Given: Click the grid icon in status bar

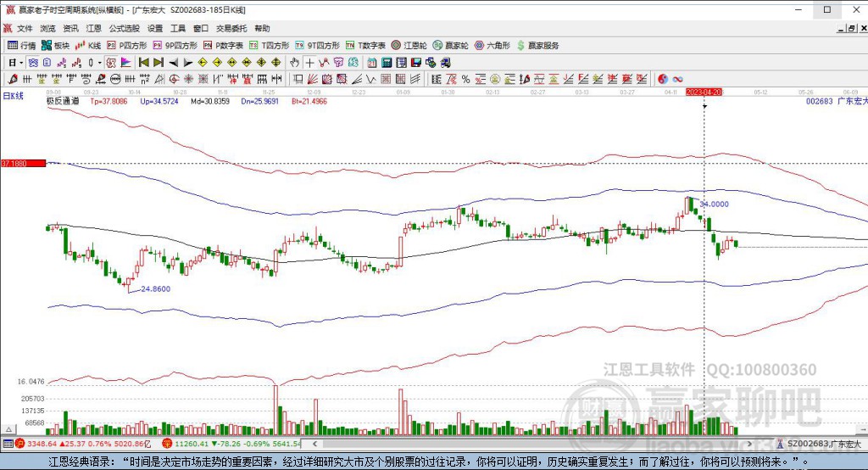Looking at the screenshot, I should tap(8, 444).
